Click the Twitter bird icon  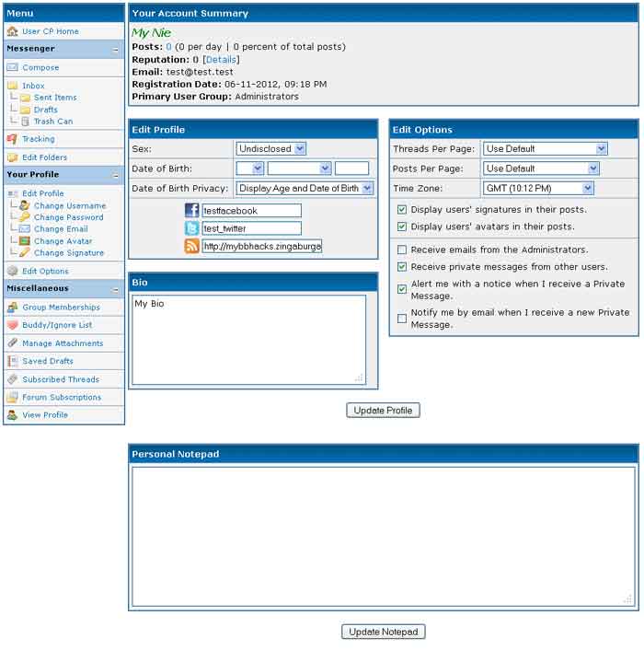tap(191, 228)
